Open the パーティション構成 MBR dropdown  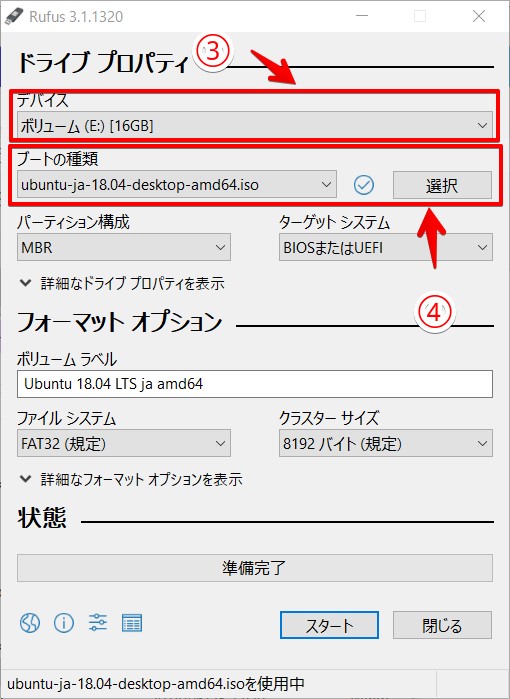click(124, 247)
